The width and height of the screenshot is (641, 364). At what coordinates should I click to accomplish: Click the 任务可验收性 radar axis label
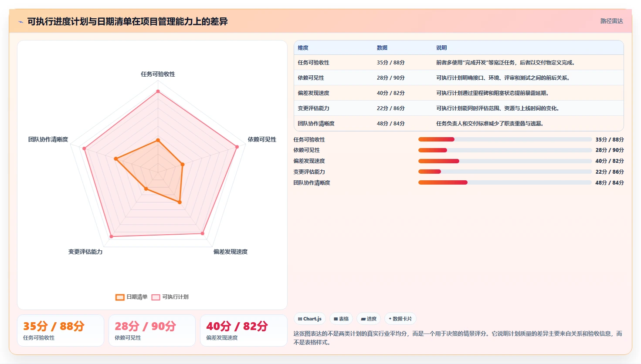pyautogui.click(x=158, y=74)
